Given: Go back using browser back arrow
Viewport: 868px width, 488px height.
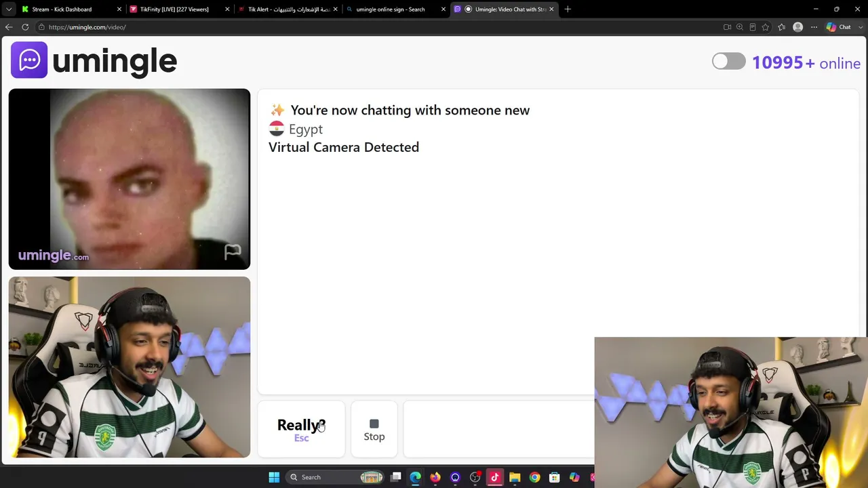Looking at the screenshot, I should tap(9, 27).
